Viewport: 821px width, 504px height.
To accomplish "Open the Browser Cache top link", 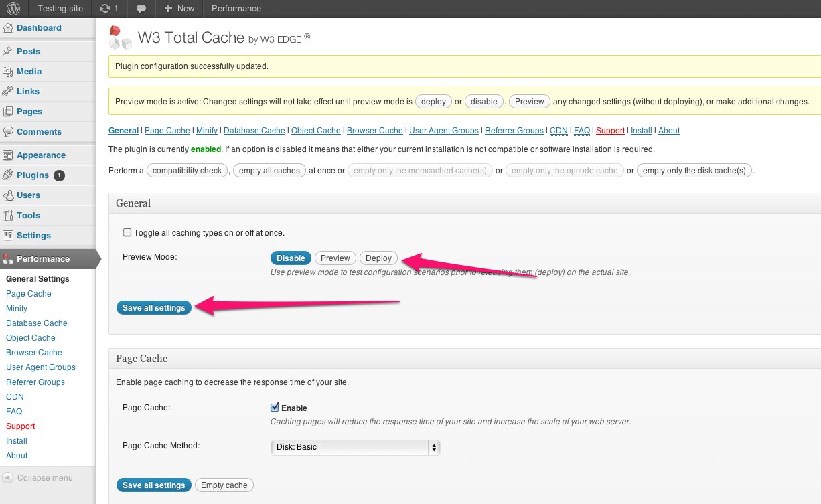I will pyautogui.click(x=375, y=131).
